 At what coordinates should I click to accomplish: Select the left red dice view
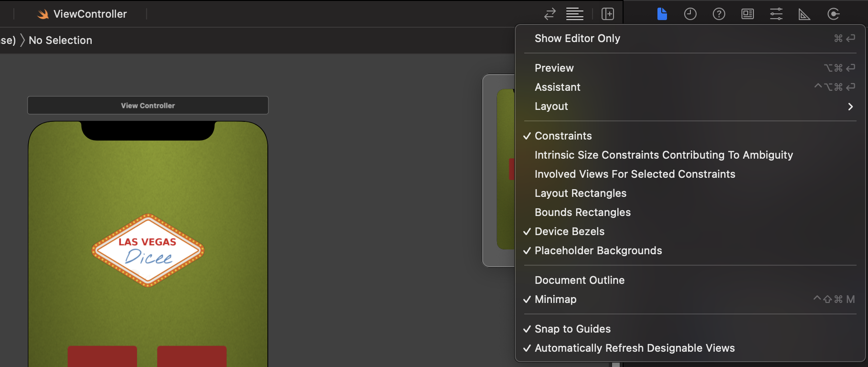102,356
